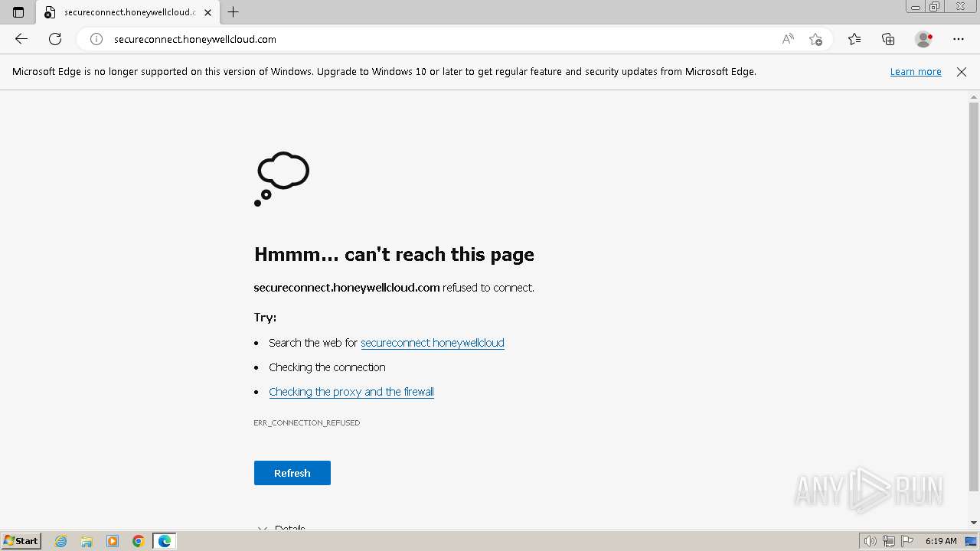Follow the Learn more link
Image resolution: width=980 pixels, height=551 pixels.
[916, 72]
